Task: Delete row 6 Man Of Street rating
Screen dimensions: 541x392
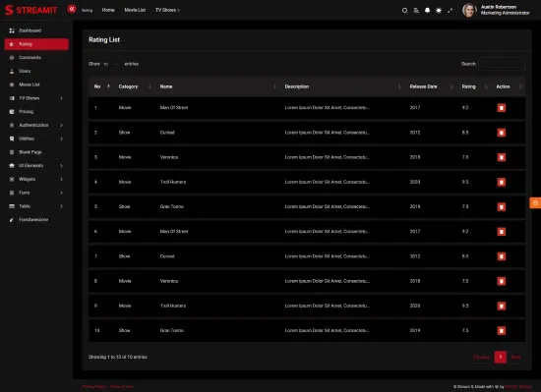Action: point(502,232)
